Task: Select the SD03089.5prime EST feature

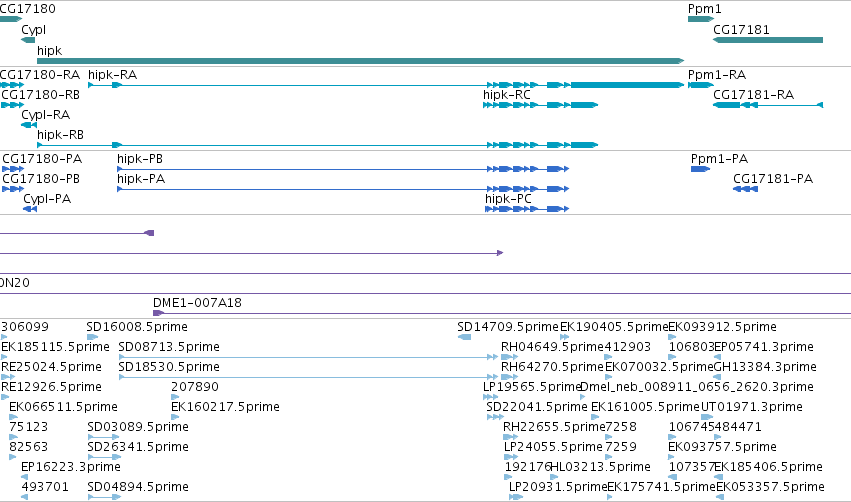Action: (x=104, y=437)
